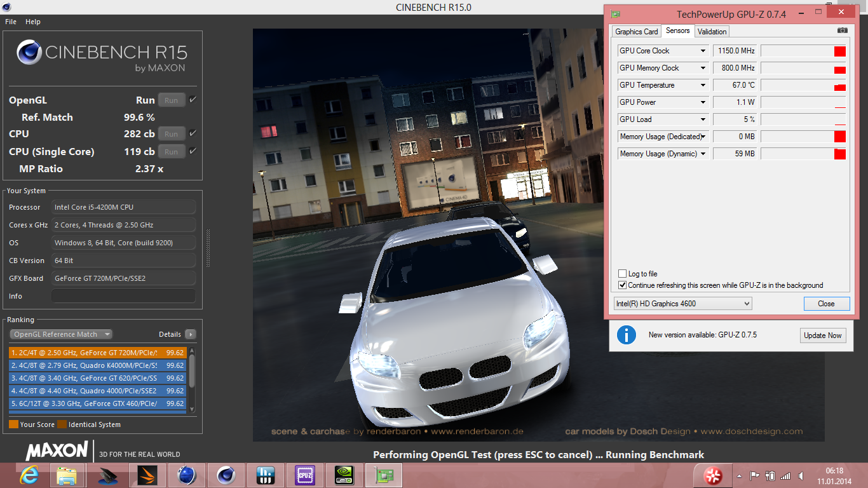Toggle the OpenGL test checkbox

[193, 100]
